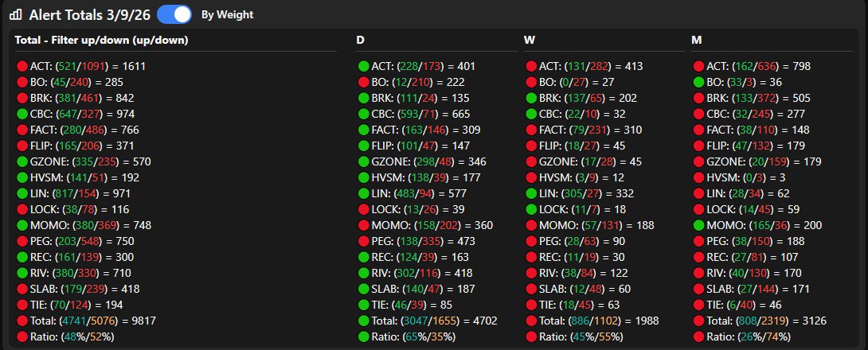The width and height of the screenshot is (868, 350).
Task: Click green dot beside MOMO = 200
Action: click(x=698, y=226)
